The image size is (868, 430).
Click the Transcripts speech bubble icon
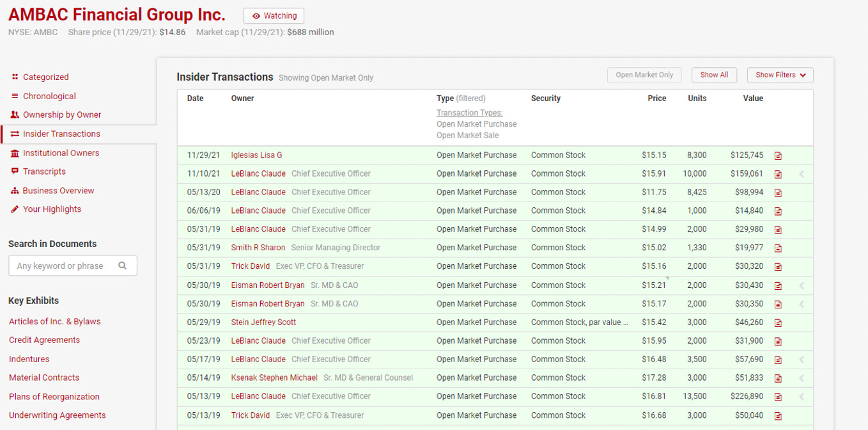coord(15,171)
